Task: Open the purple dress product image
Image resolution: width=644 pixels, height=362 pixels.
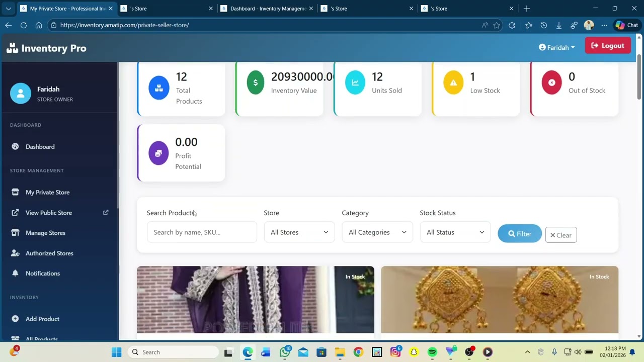Action: click(x=256, y=300)
